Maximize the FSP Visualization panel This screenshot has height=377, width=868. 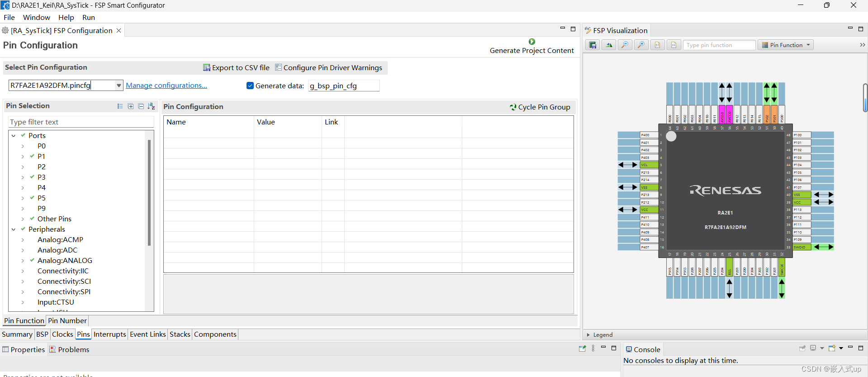[860, 29]
